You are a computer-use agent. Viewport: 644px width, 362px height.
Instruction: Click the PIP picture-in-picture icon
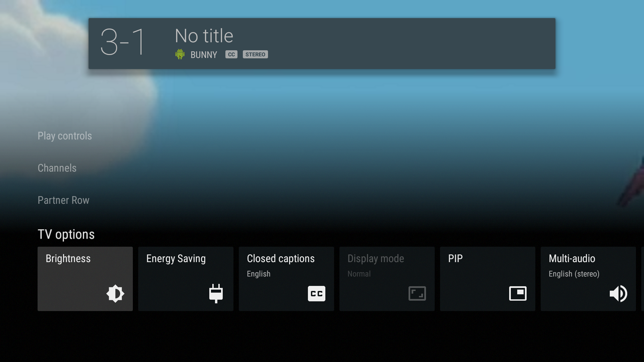[518, 294]
